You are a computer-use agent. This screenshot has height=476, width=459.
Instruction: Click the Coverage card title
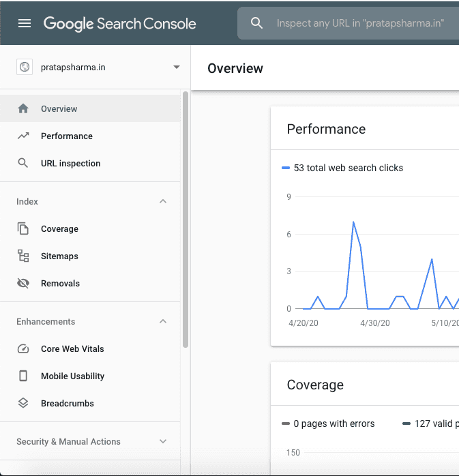(315, 385)
